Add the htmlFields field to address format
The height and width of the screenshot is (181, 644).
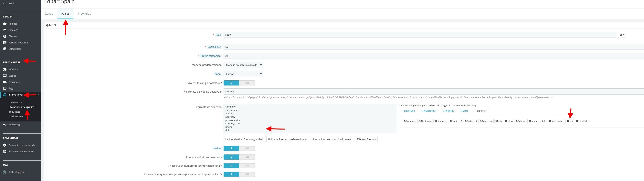[583, 121]
